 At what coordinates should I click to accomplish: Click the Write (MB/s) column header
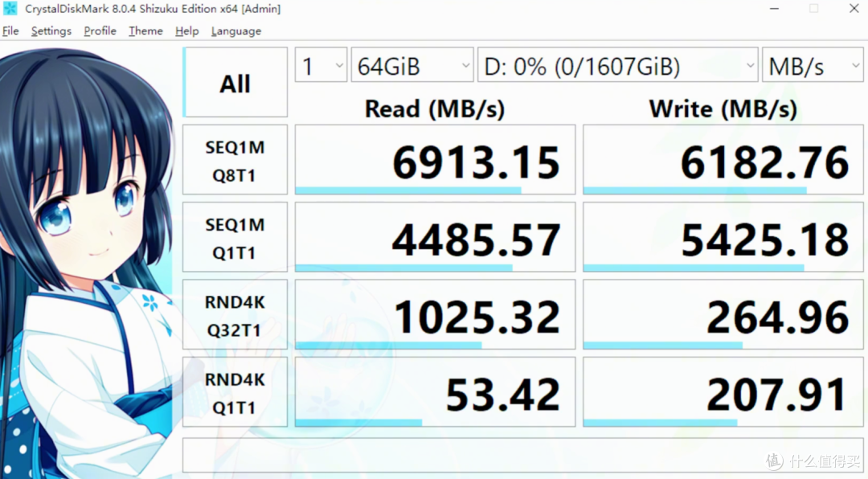click(723, 108)
